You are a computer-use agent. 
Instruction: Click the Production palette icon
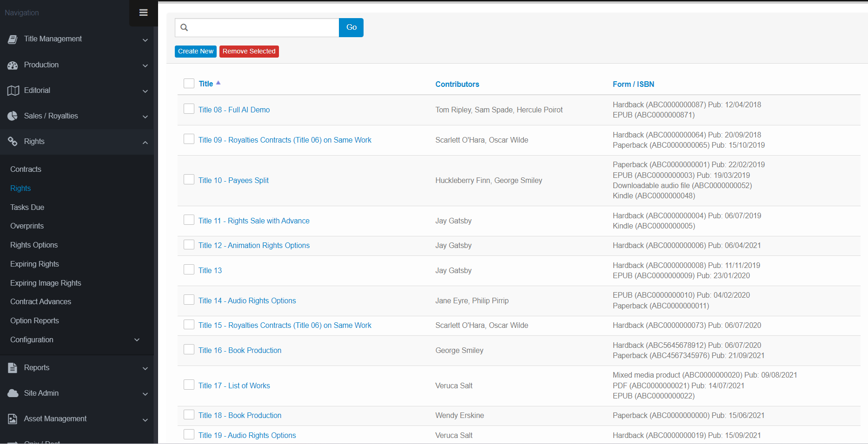(13, 65)
